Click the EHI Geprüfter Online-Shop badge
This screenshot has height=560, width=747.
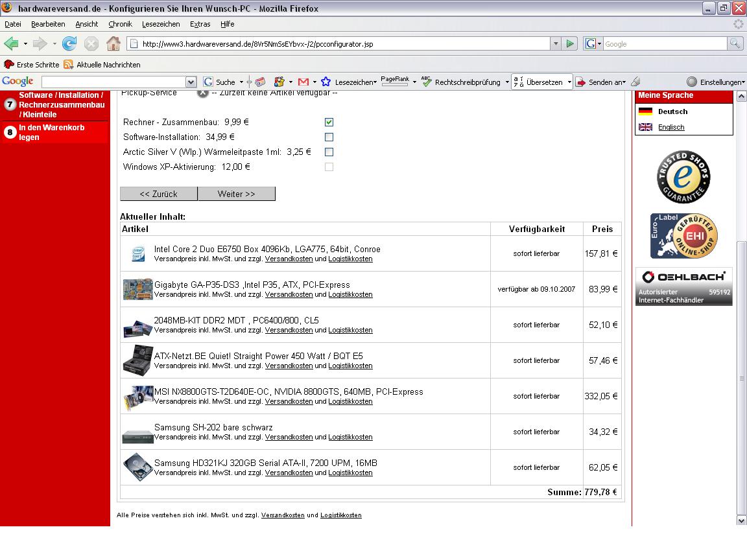point(683,236)
